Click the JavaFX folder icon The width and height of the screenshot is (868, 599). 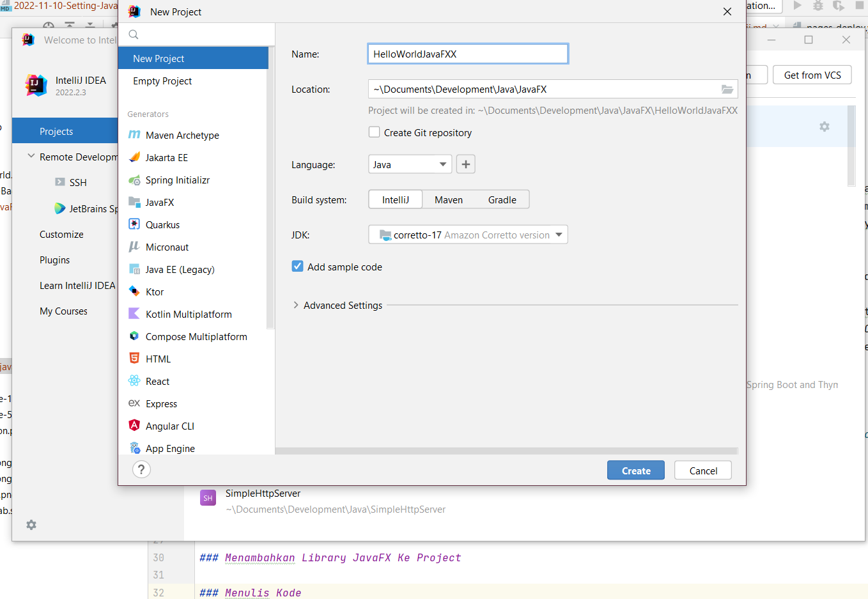(134, 202)
